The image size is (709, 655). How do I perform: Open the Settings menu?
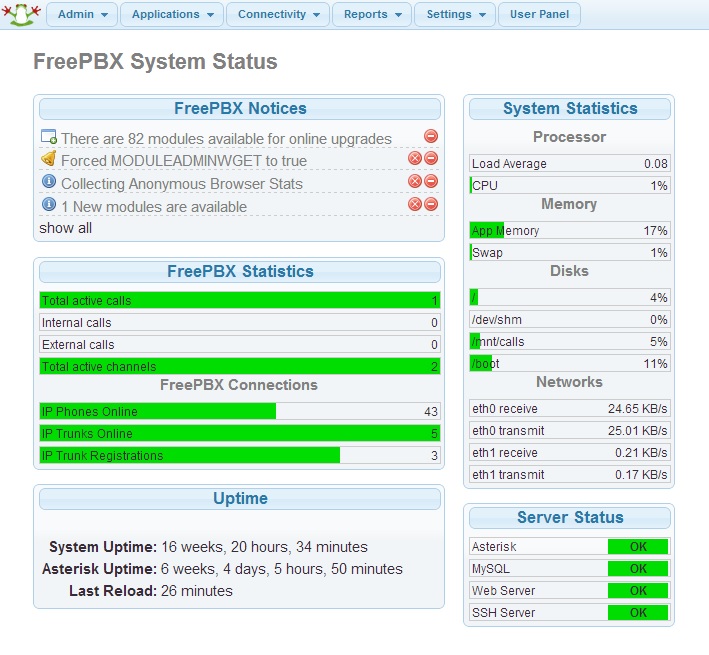click(x=455, y=14)
